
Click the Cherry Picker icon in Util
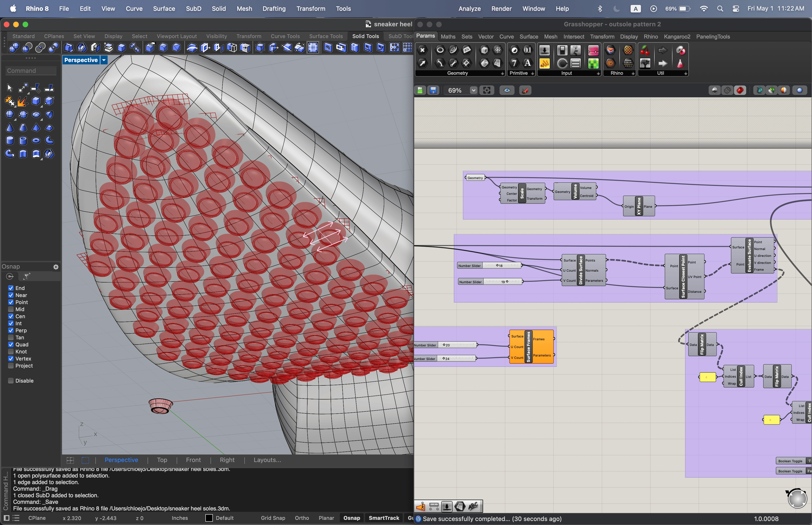pyautogui.click(x=645, y=51)
